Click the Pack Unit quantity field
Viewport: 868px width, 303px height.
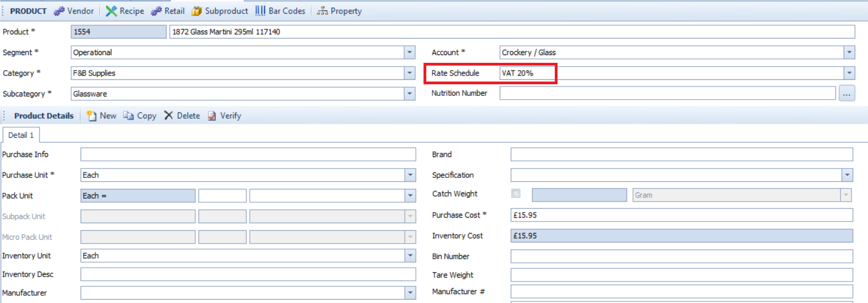coord(222,196)
